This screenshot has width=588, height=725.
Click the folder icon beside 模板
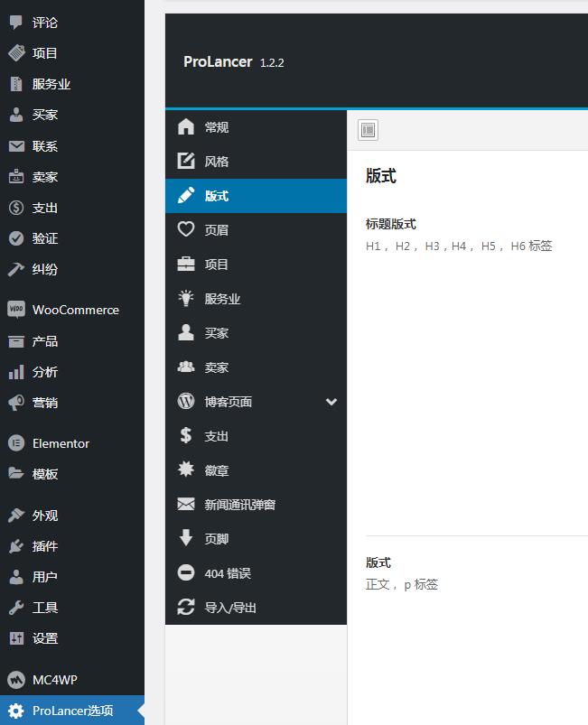tap(16, 473)
